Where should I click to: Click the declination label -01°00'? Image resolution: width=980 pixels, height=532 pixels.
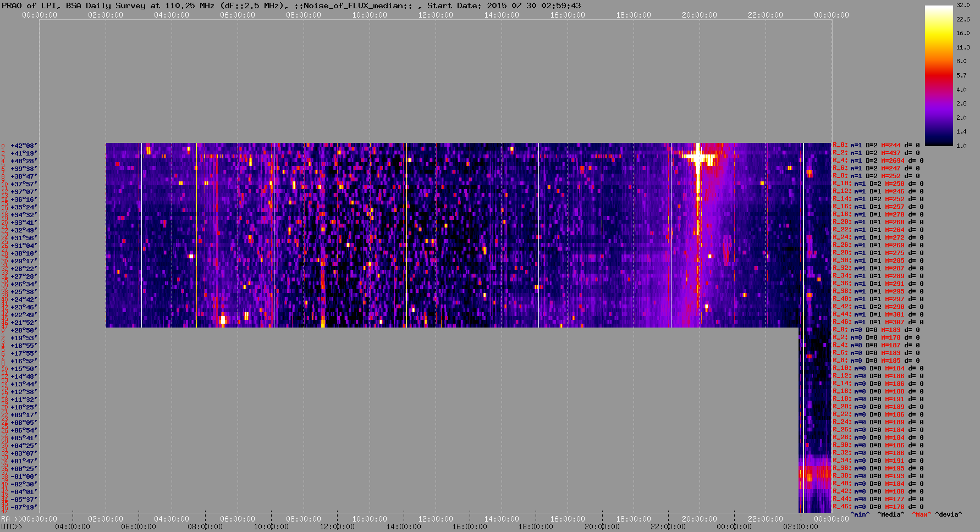[x=24, y=476]
